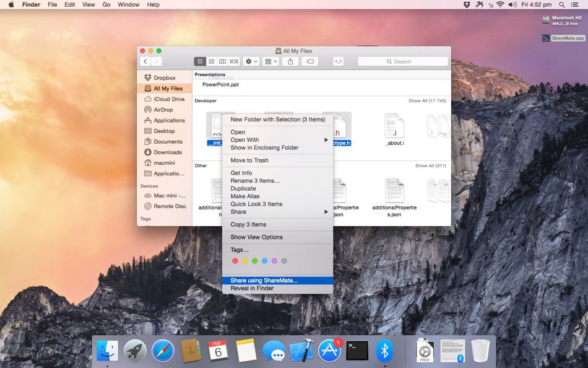
Task: Apply the gray tag color
Action: [x=284, y=261]
